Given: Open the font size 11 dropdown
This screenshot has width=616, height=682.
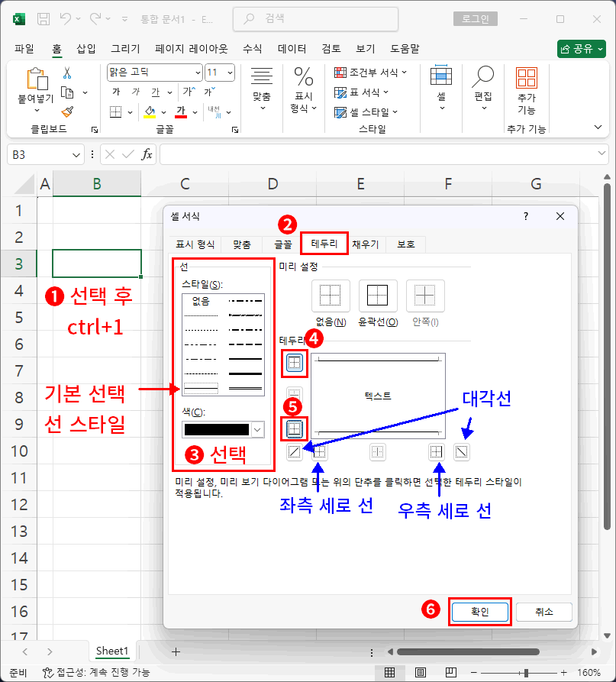Looking at the screenshot, I should coord(230,73).
